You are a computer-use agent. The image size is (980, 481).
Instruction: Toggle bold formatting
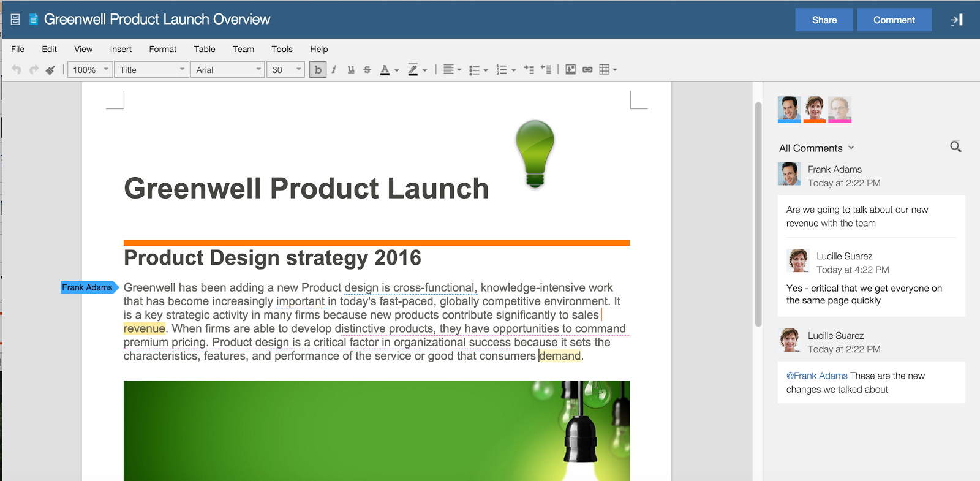tap(317, 69)
